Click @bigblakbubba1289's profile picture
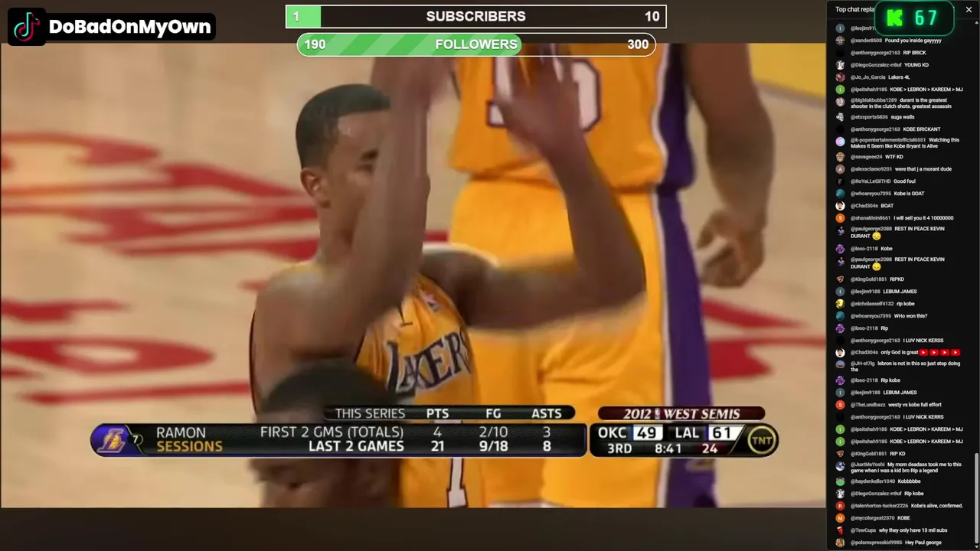Viewport: 980px width, 551px height. 840,102
